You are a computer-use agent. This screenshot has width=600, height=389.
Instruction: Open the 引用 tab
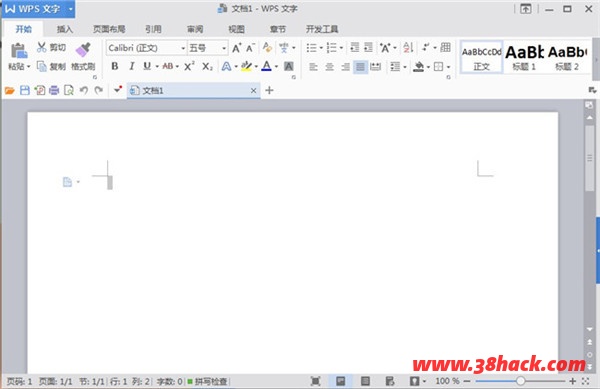[x=153, y=29]
